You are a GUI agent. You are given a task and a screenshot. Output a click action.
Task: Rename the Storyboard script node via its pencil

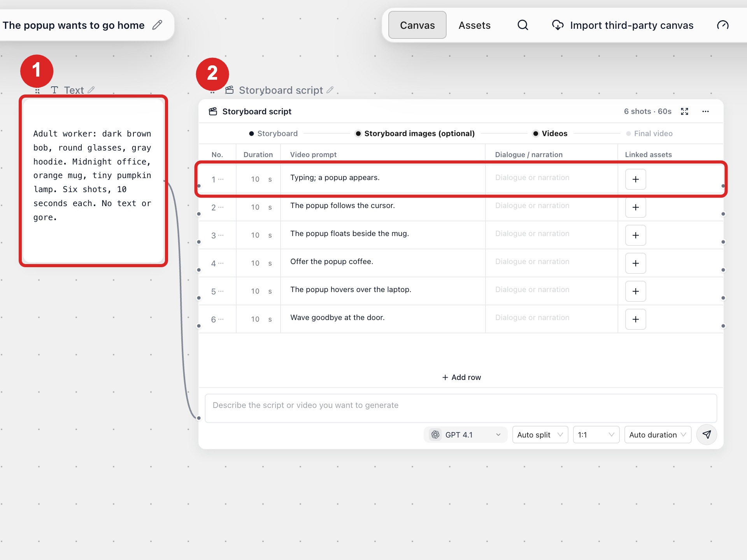[330, 90]
